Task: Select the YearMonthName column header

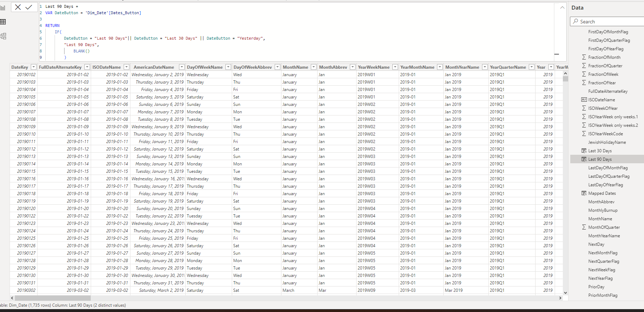Action: click(417, 67)
